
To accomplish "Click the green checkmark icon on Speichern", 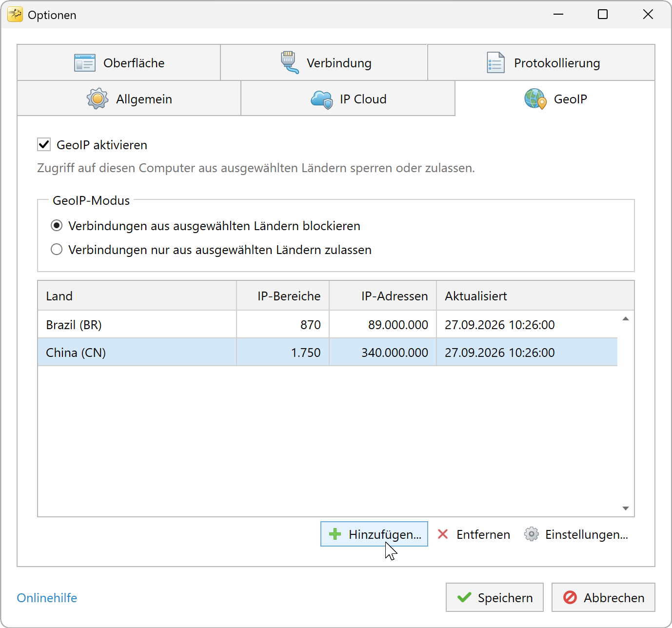I will 464,597.
